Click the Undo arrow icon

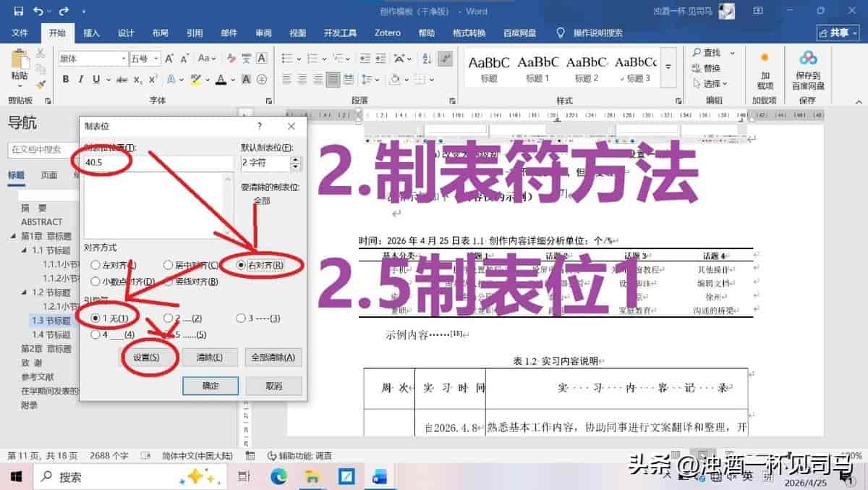pos(38,12)
